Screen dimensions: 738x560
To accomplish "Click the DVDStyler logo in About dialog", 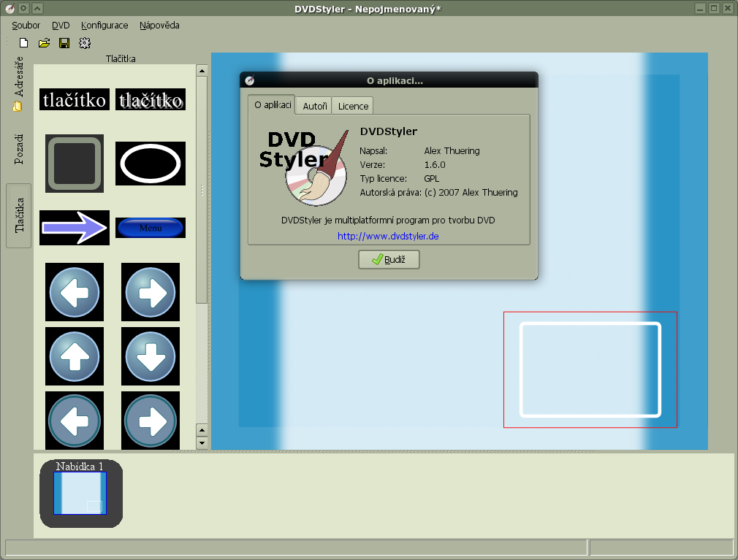I will click(304, 167).
